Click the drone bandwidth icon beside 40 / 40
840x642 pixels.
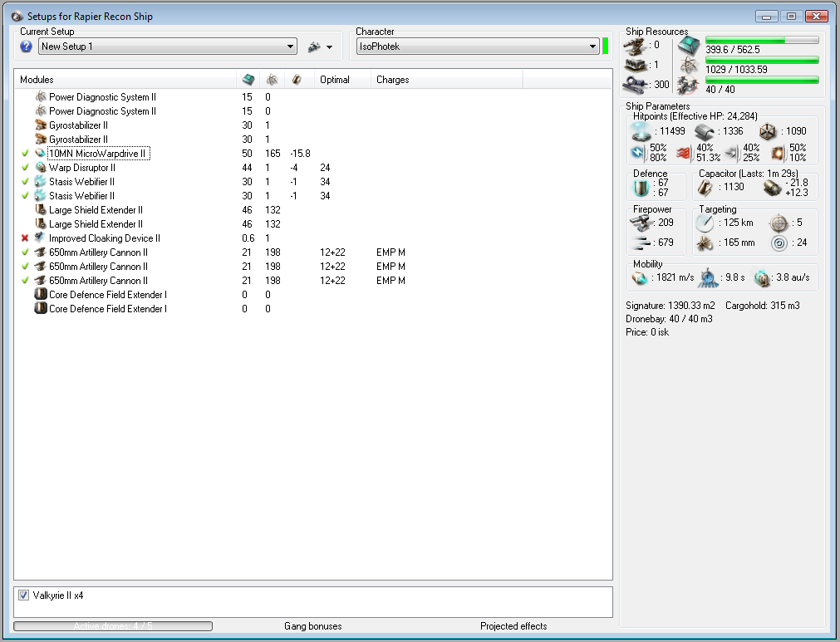tap(689, 86)
